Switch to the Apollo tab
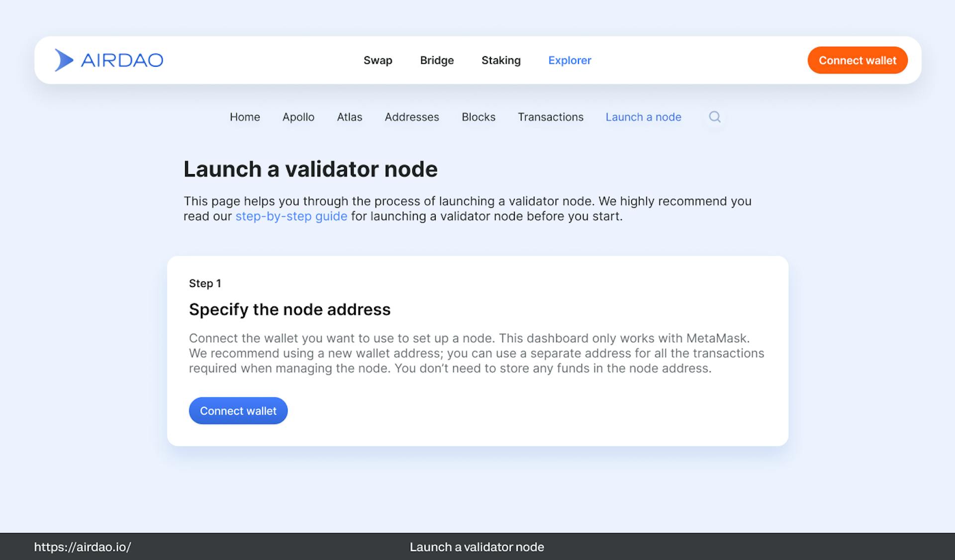 [298, 117]
